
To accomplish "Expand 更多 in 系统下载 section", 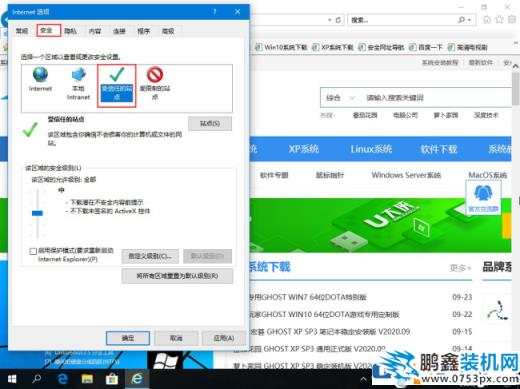I will (x=460, y=268).
